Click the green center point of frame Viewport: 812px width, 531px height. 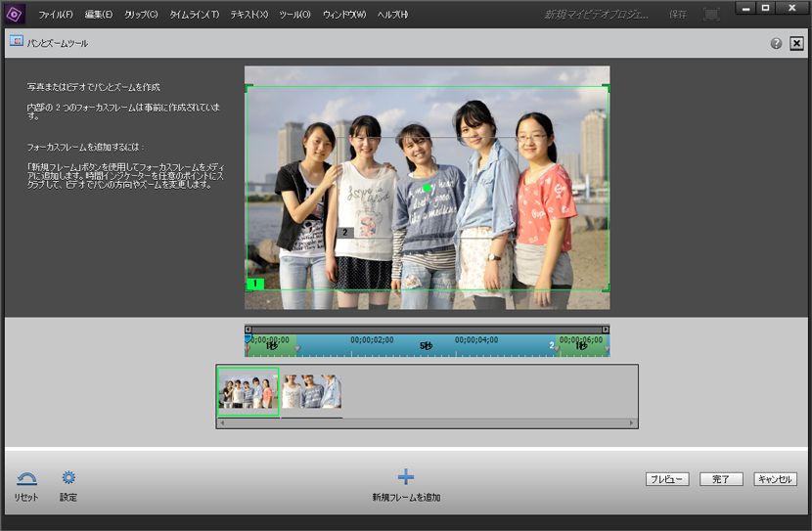coord(427,188)
